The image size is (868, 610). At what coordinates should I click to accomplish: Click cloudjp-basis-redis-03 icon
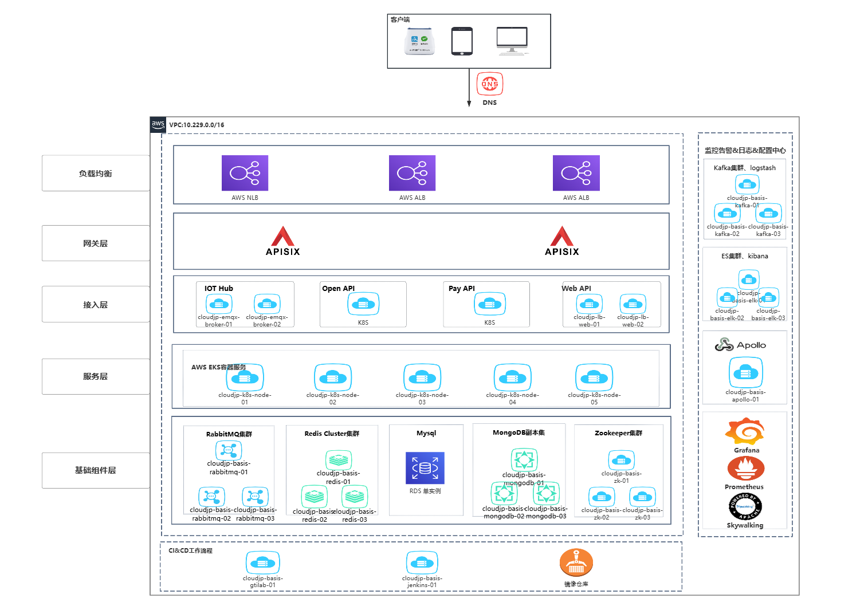(x=355, y=496)
